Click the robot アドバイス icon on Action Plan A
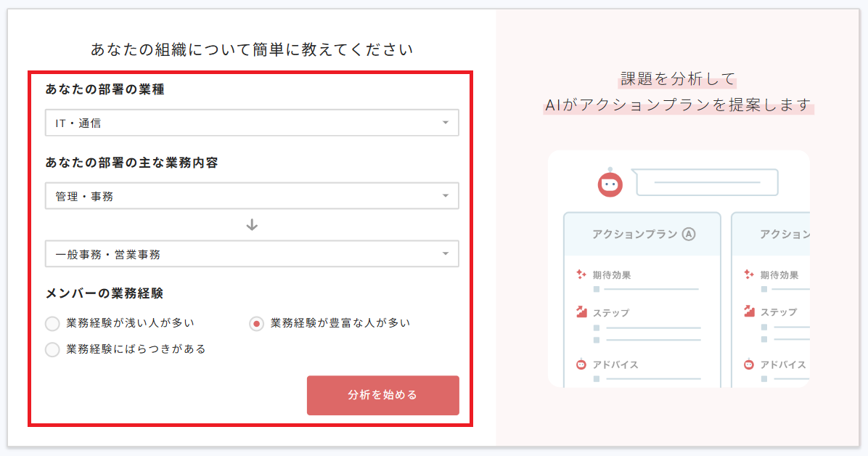The height and width of the screenshot is (456, 868). (x=581, y=365)
